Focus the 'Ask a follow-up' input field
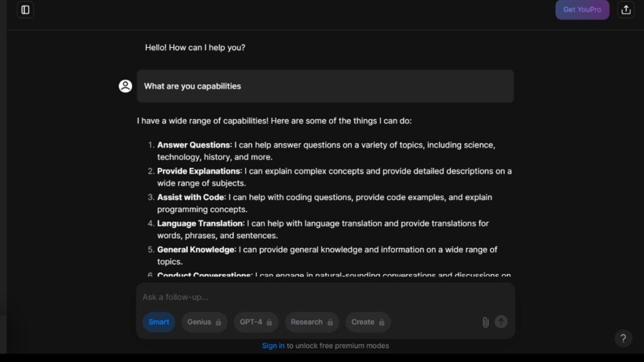This screenshot has height=362, width=644. [x=314, y=297]
